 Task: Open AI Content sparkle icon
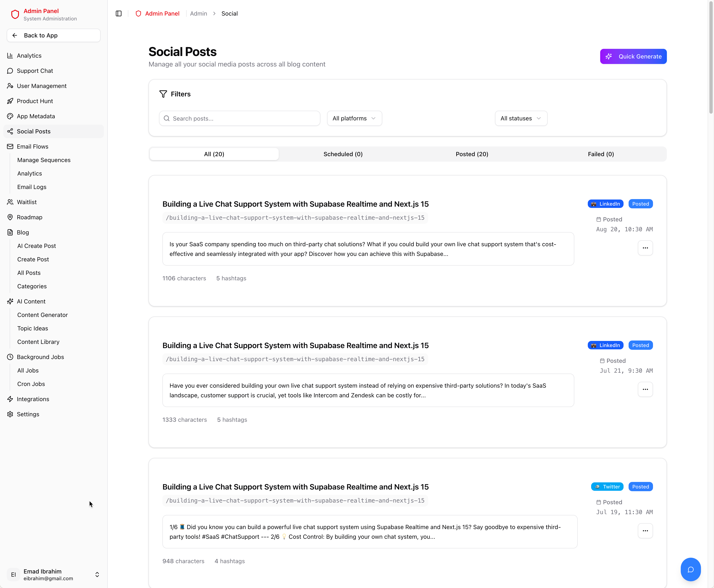(10, 301)
